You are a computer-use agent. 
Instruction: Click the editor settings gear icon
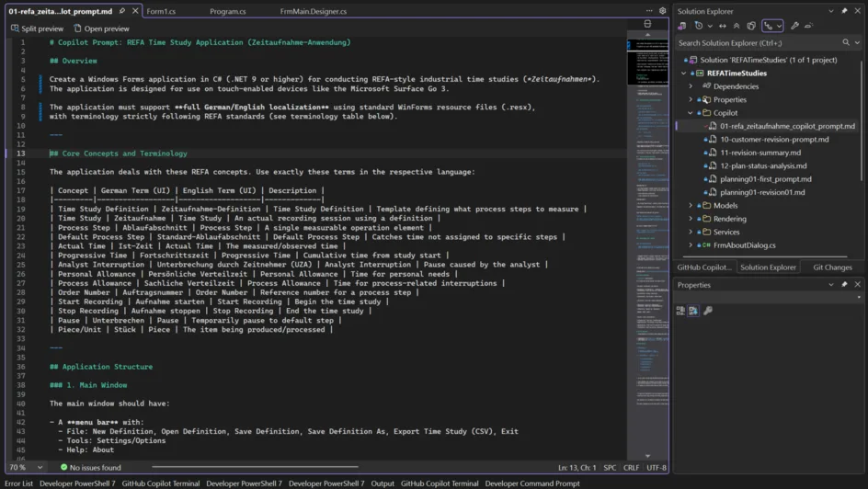tap(663, 10)
